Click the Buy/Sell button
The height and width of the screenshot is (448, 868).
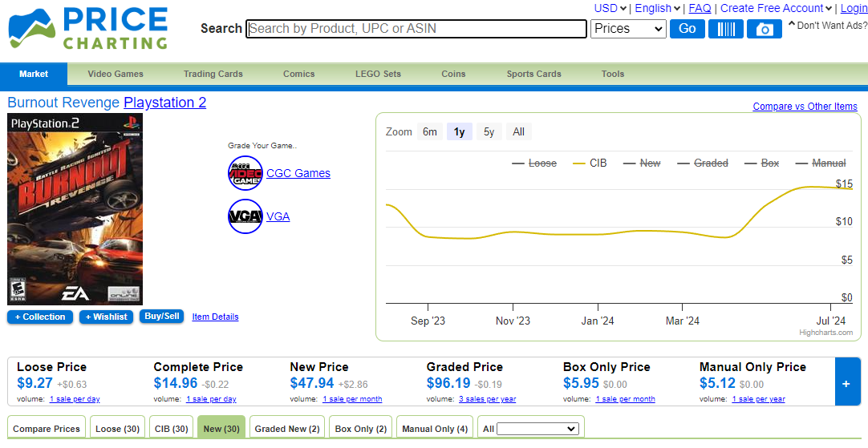coord(161,317)
